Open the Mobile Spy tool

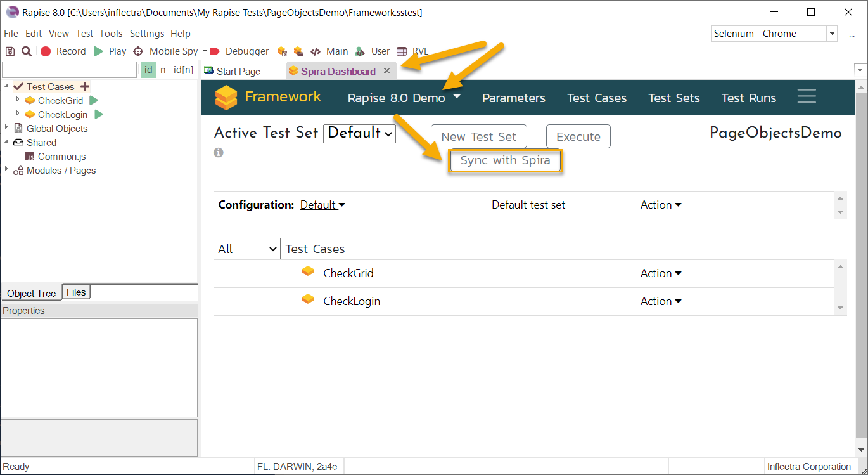[167, 51]
